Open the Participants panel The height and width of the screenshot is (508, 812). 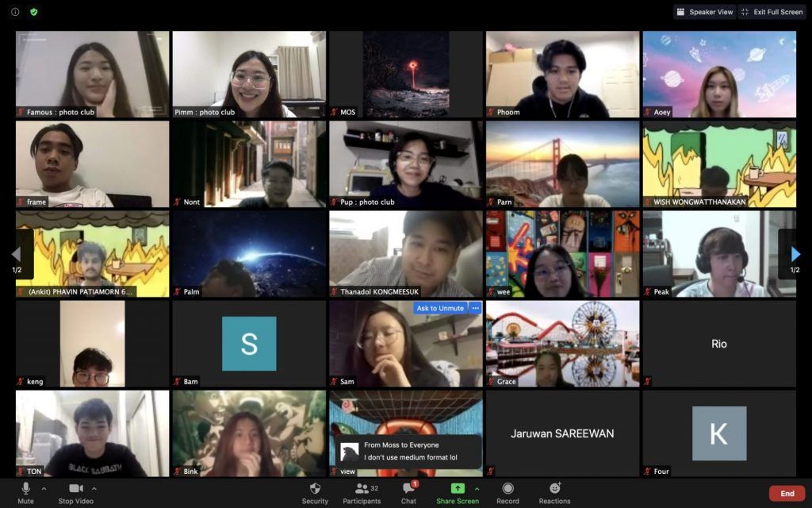point(362,491)
